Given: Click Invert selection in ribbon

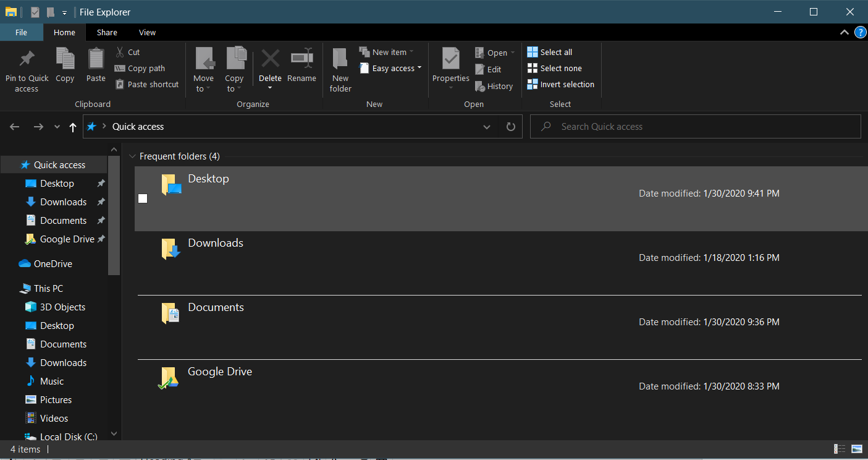Looking at the screenshot, I should [x=560, y=85].
